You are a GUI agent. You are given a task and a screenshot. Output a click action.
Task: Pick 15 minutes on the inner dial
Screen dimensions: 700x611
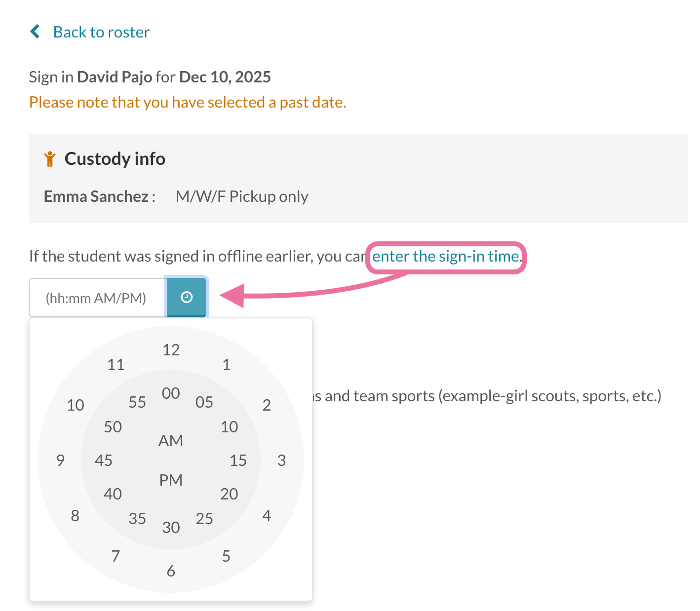click(x=238, y=460)
